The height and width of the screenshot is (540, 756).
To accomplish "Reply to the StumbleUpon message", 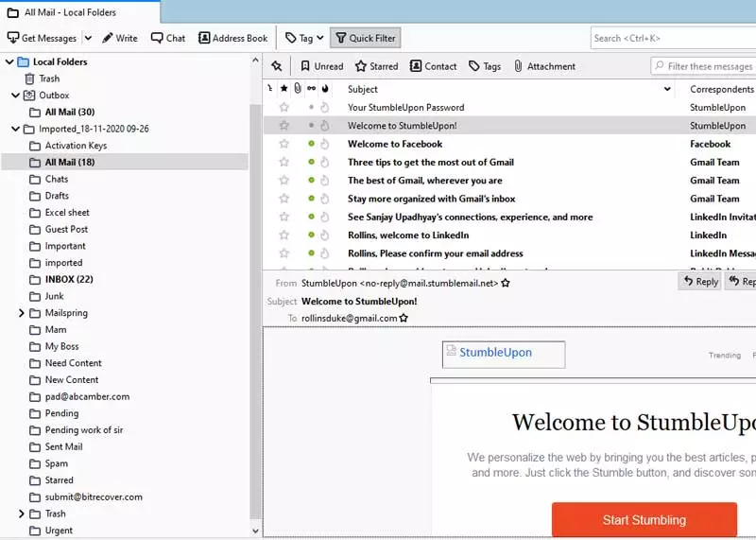I will pyautogui.click(x=700, y=282).
